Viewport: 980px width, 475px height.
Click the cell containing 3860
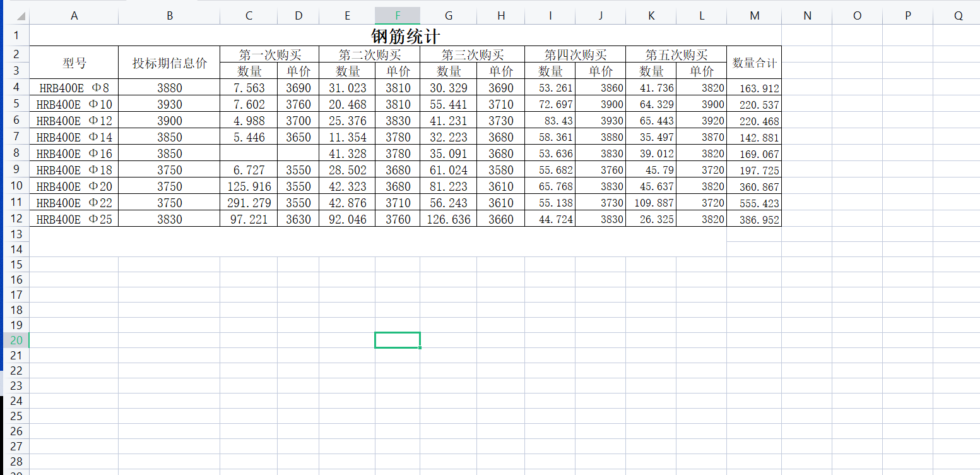pos(601,87)
